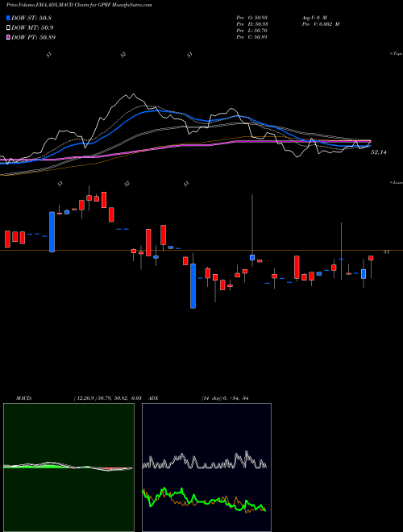This screenshot has height=532, width=403.
Task: Click the MACD (12,26,9) parameter values
Action: [x=107, y=398]
